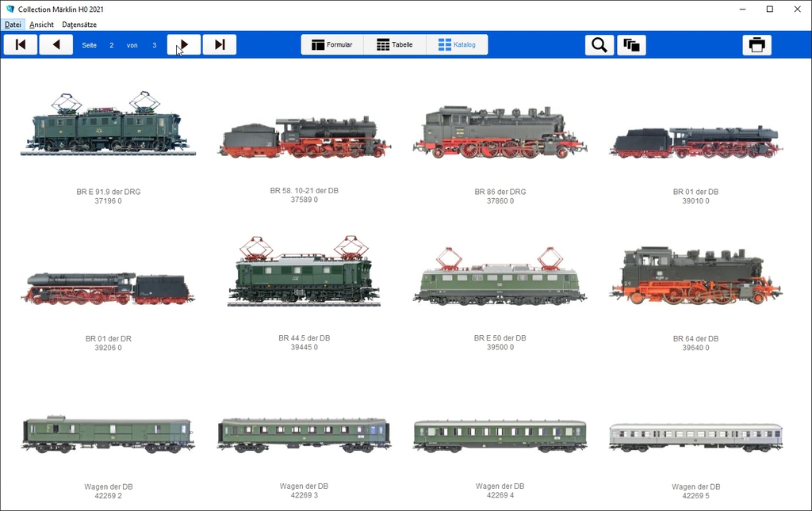This screenshot has height=511, width=812.
Task: Open the BR E 50 der DB entry
Action: click(500, 277)
